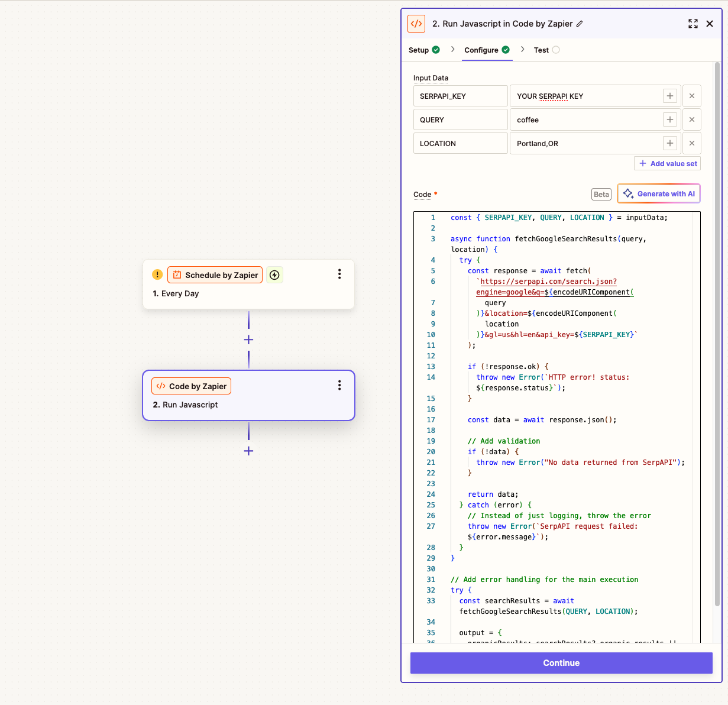Click the green check next to Configure
This screenshot has height=705, width=728.
[x=506, y=50]
